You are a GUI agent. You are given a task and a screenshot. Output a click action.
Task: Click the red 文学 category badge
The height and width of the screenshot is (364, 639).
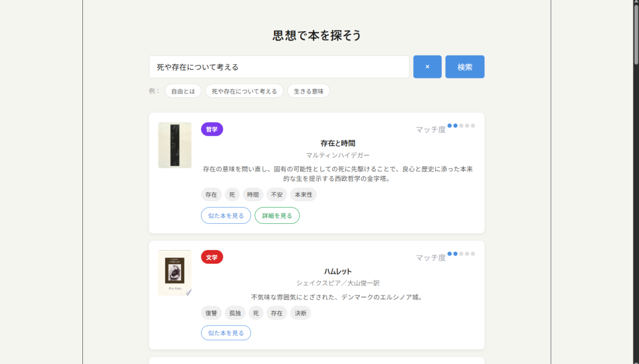click(212, 257)
